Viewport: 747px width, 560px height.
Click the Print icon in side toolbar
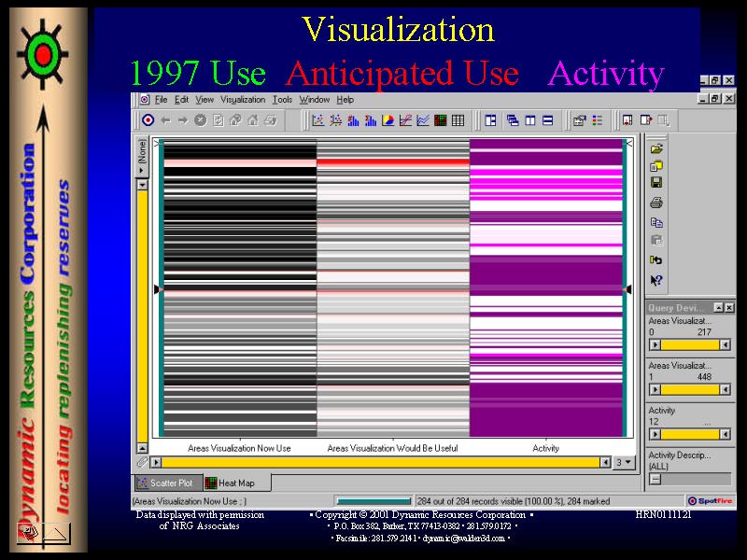656,203
